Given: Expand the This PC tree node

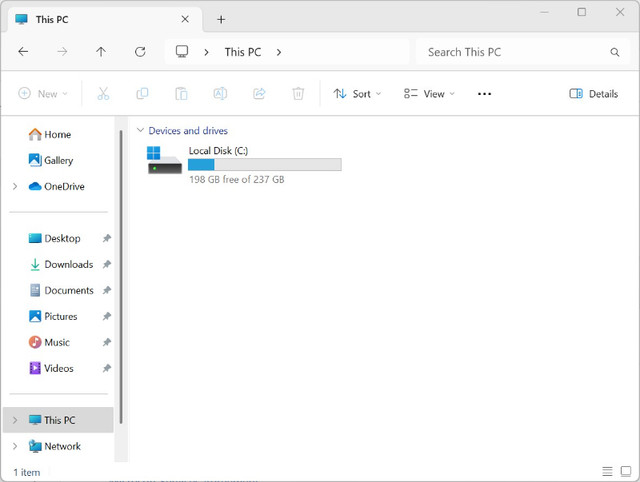Looking at the screenshot, I should 15,420.
